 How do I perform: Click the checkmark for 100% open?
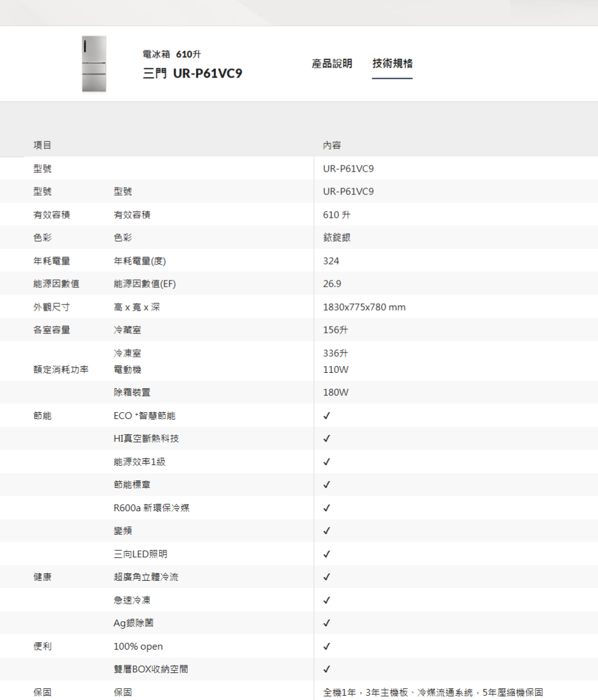[327, 646]
